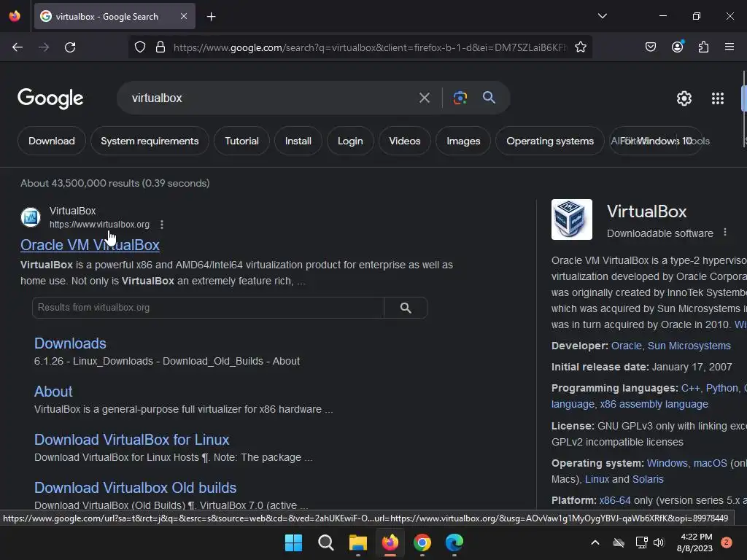Open Download VirtualBox for Linux link
Screen dimensions: 747x560
click(131, 440)
